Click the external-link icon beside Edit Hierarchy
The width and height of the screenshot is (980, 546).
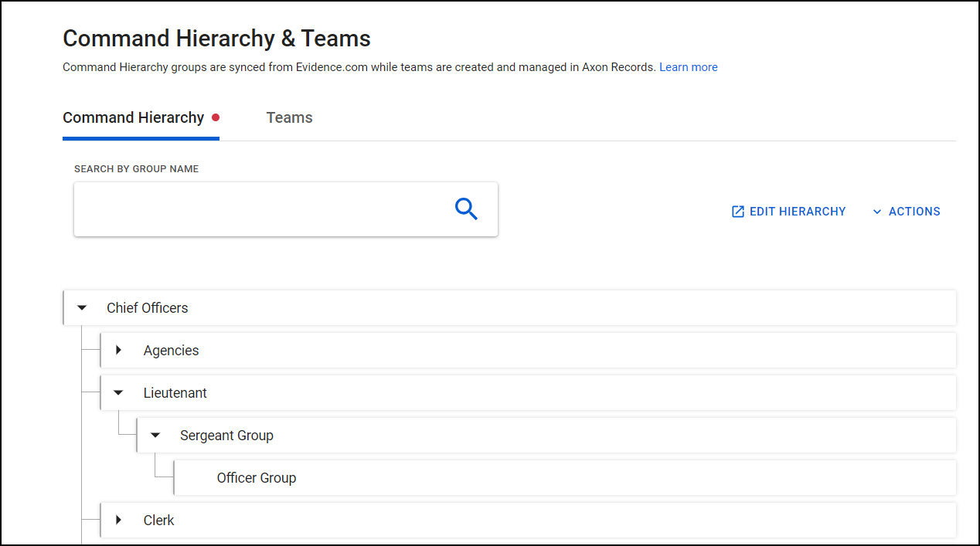[x=737, y=211]
